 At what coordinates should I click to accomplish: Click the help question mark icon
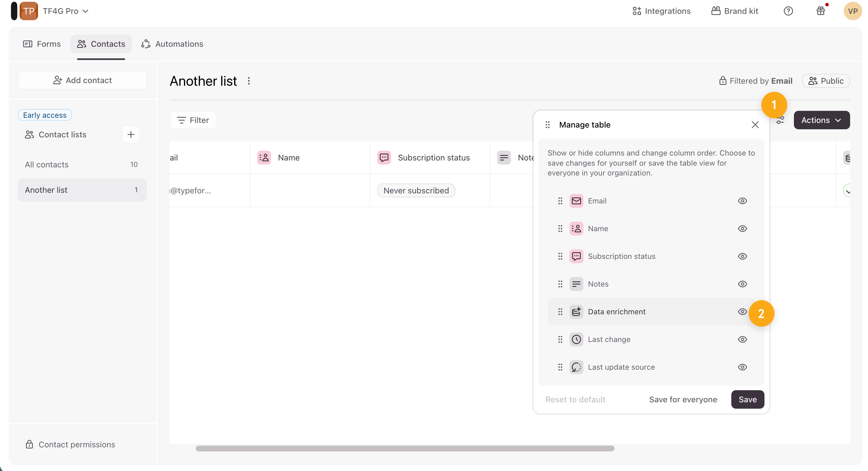(x=788, y=11)
